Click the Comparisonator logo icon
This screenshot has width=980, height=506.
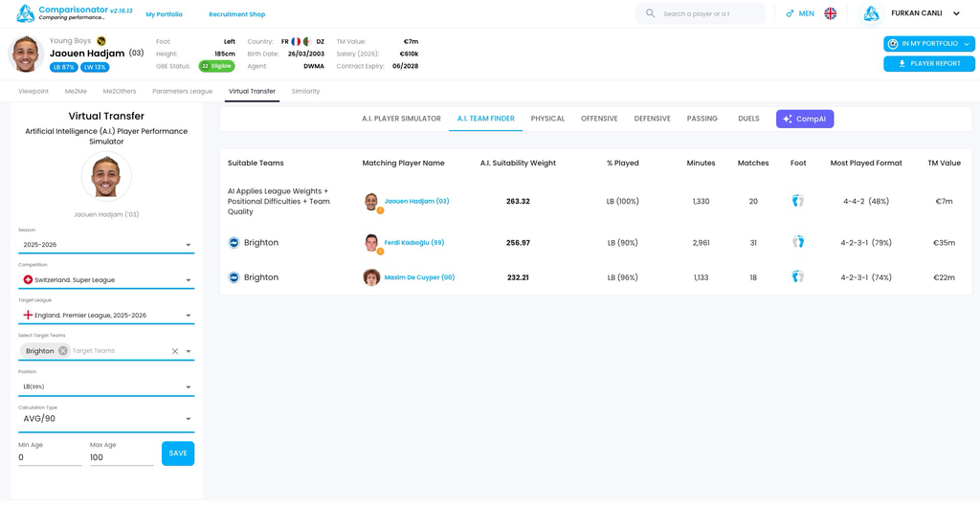tap(26, 13)
